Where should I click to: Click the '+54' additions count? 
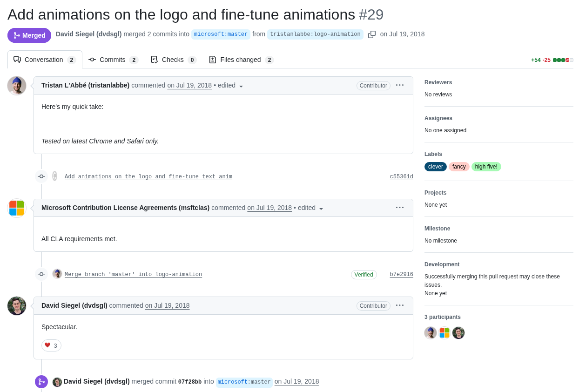tap(536, 60)
